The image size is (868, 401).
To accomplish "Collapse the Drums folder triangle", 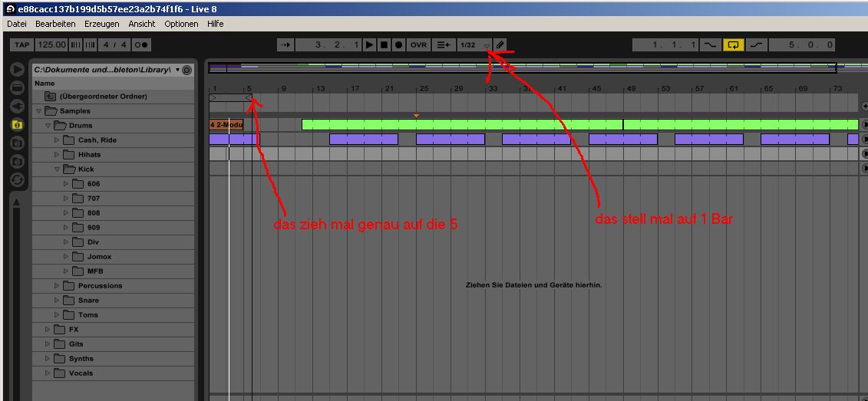I will coord(48,126).
